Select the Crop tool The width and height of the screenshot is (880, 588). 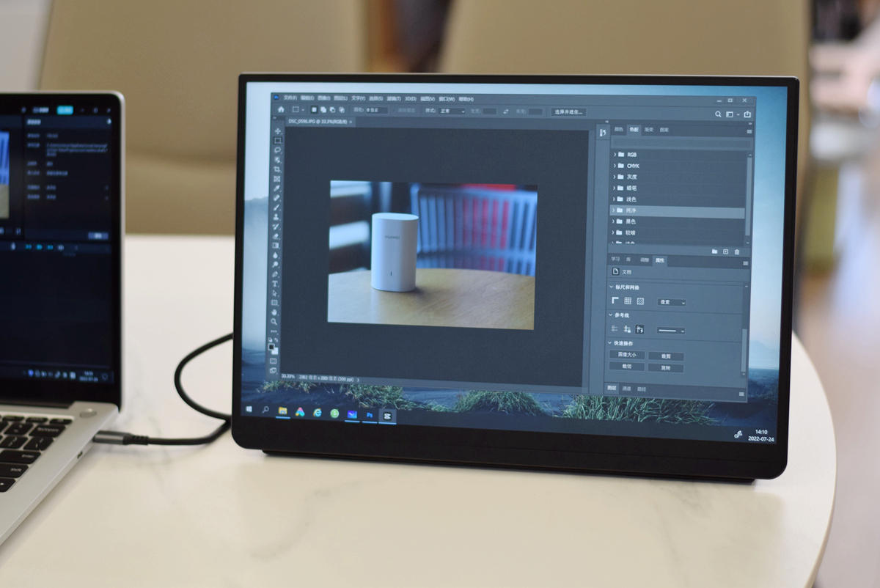277,169
